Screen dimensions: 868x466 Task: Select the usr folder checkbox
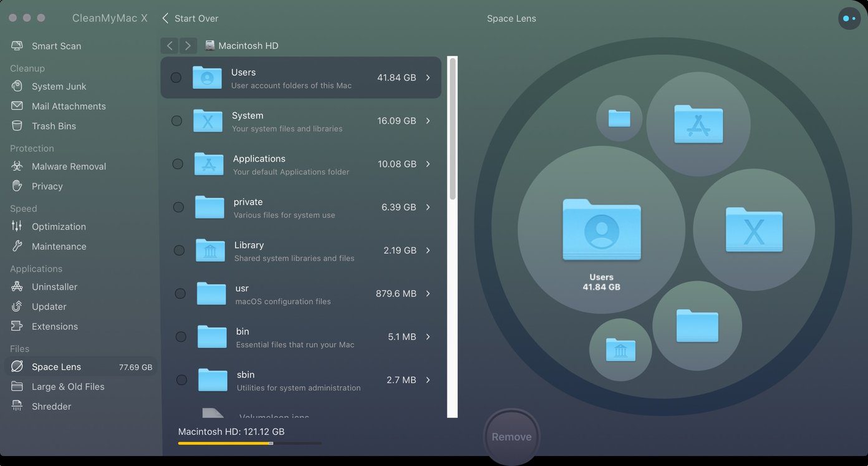point(180,293)
